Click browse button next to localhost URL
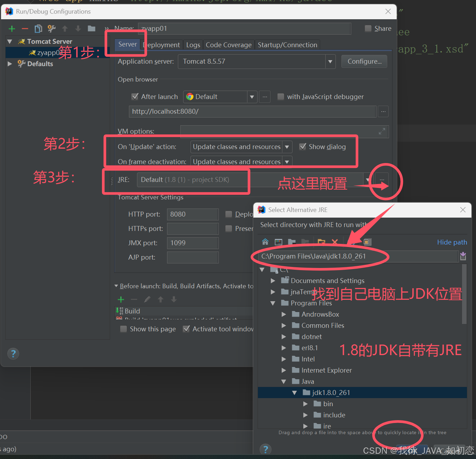Viewport: 476px width, 459px height. pos(383,112)
